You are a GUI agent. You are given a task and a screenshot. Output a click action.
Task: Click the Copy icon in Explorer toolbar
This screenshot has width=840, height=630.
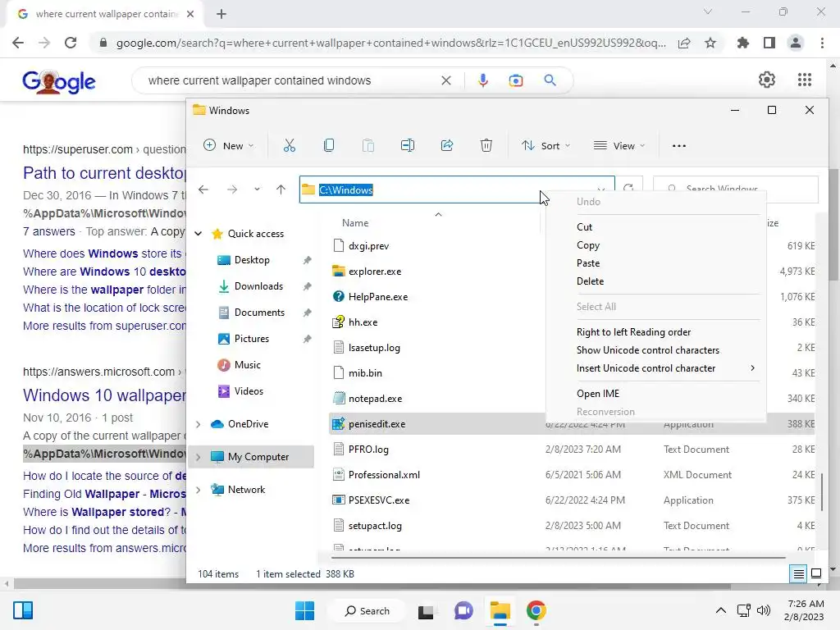click(x=329, y=146)
